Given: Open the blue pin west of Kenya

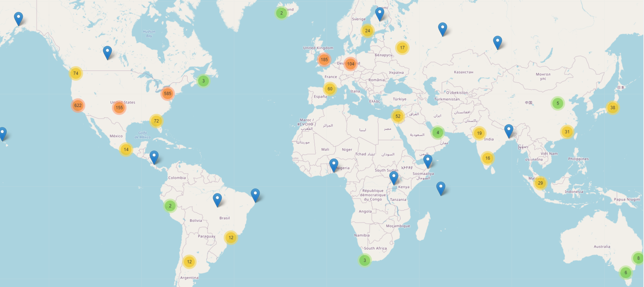Looking at the screenshot, I should point(394,178).
